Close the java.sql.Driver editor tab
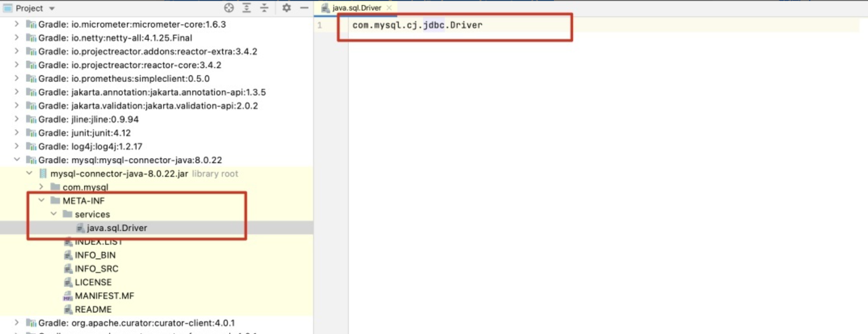This screenshot has height=334, width=868. point(389,8)
